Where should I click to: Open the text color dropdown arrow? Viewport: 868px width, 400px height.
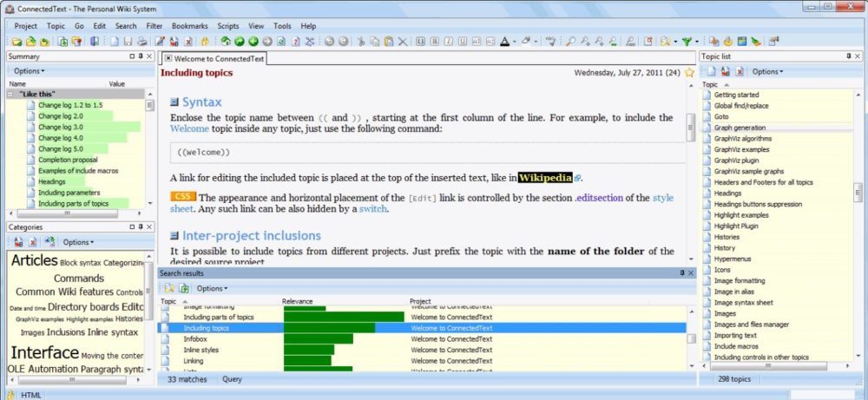pyautogui.click(x=515, y=41)
